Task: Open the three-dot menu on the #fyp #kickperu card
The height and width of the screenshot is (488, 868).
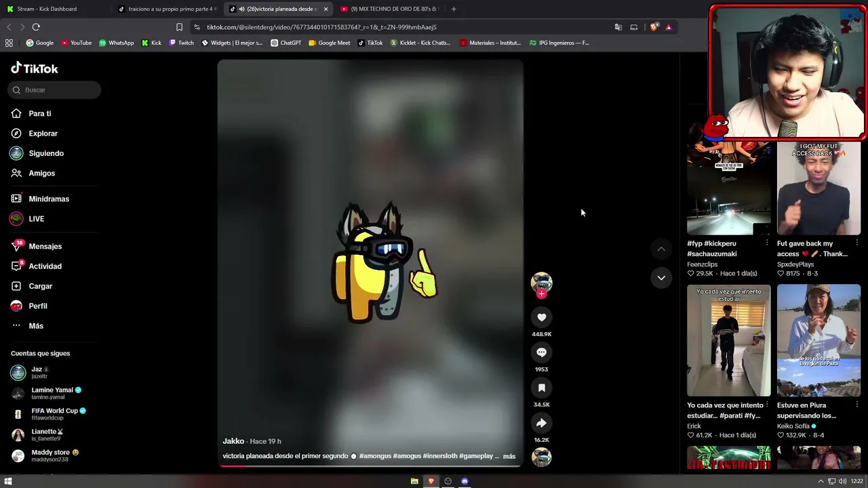Action: pos(767,243)
